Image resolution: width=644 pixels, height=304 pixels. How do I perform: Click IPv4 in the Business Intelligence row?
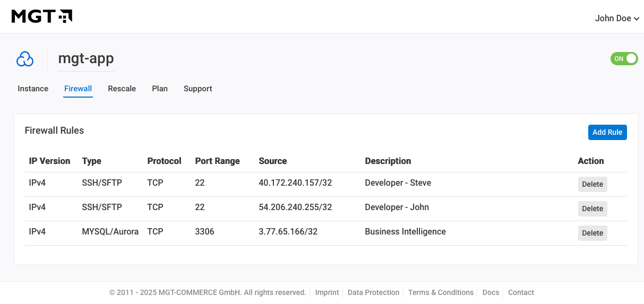coord(37,232)
